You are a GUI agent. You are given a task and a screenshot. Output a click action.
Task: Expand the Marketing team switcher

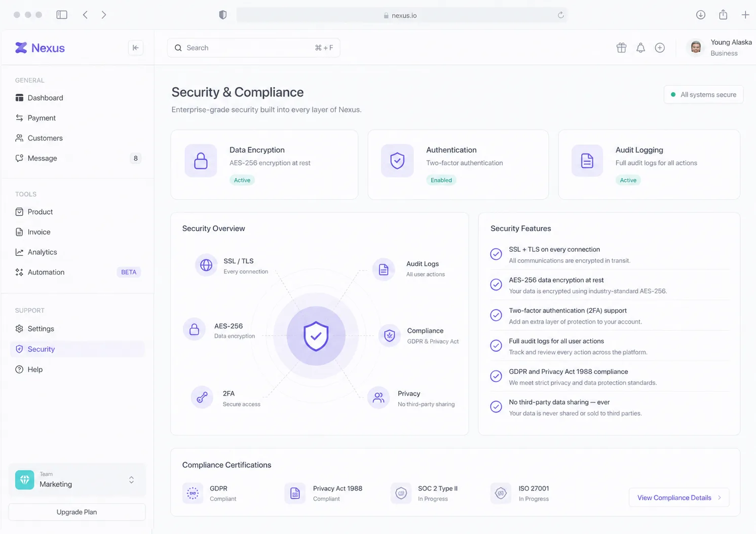pyautogui.click(x=131, y=480)
